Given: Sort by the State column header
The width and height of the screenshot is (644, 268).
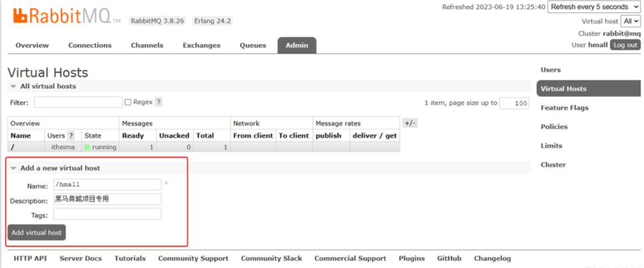Looking at the screenshot, I should point(93,136).
